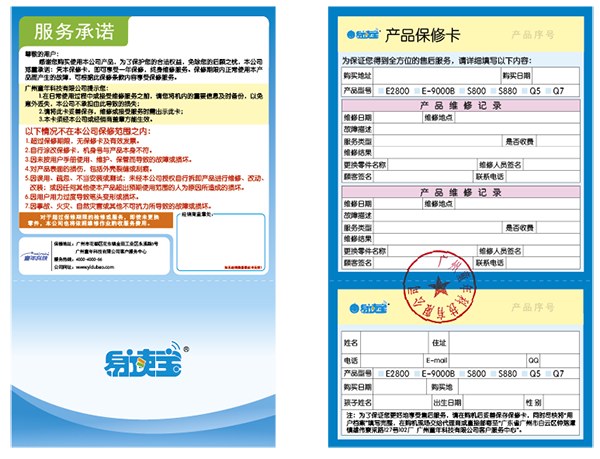Check Q5 in the lower user-profile stub
Screen dimensions: 600x459
[x=525, y=374]
